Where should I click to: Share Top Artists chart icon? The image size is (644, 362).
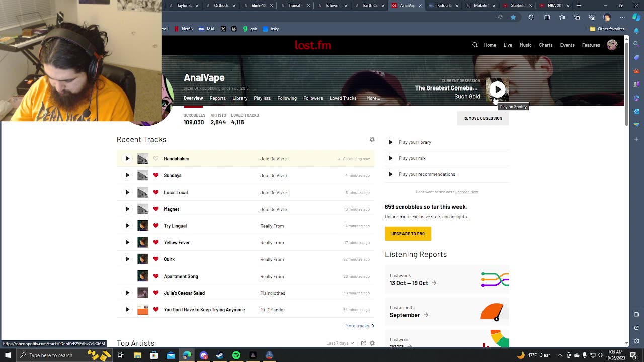pyautogui.click(x=364, y=343)
